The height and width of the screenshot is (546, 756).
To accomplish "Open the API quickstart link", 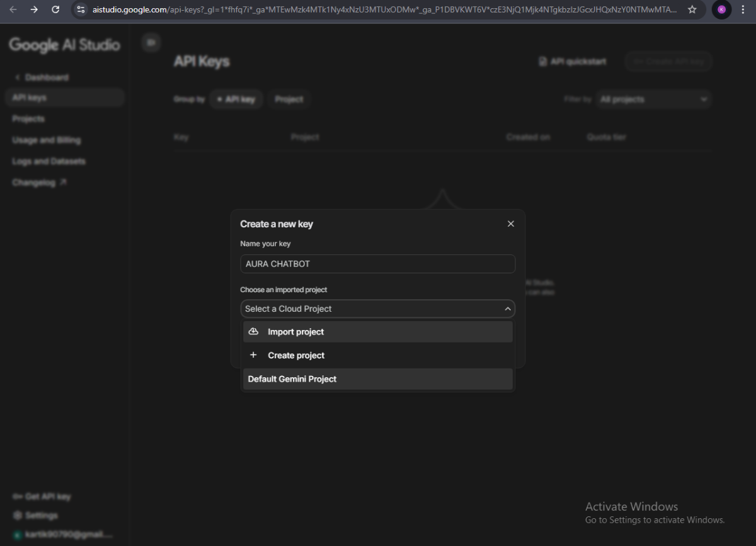I will (572, 62).
